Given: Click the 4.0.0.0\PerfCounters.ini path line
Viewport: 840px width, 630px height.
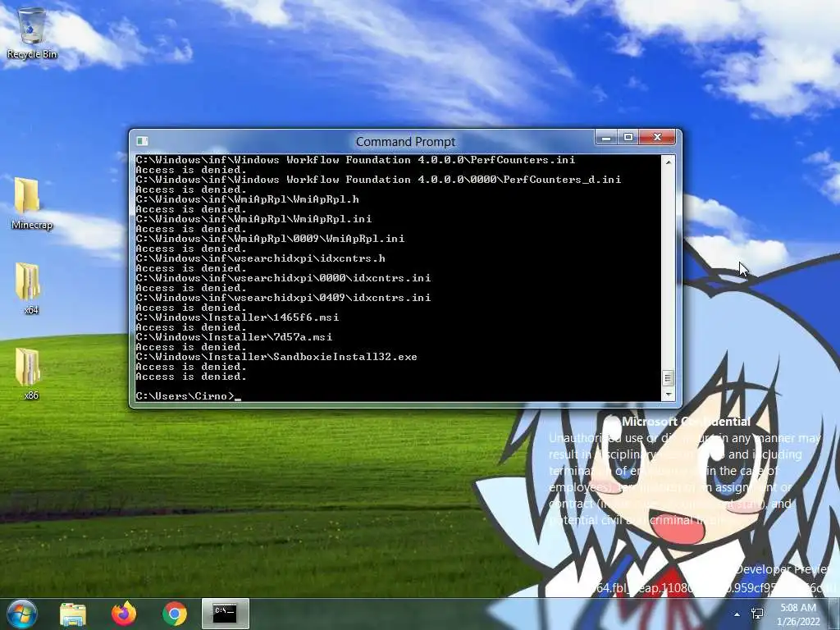Looking at the screenshot, I should tap(356, 160).
